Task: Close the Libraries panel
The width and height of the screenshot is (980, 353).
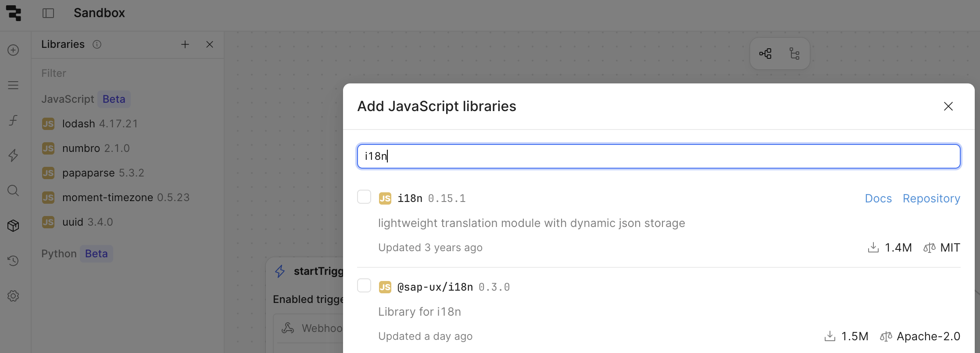Action: (210, 44)
